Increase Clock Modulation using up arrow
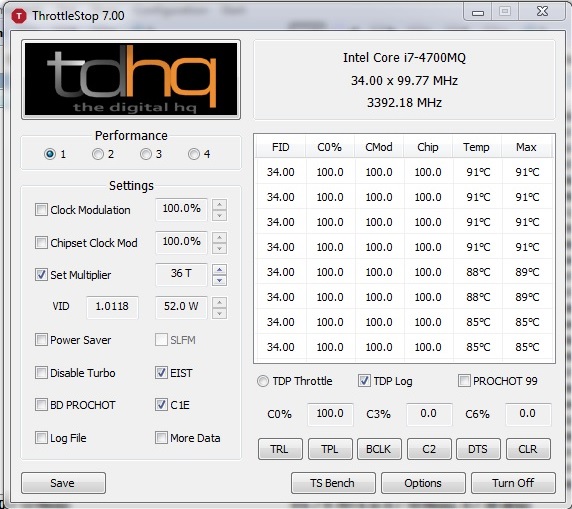572x509 pixels. tap(219, 204)
